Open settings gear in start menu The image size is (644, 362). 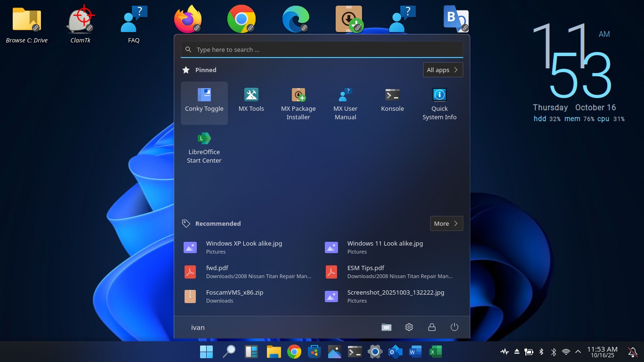tap(409, 327)
